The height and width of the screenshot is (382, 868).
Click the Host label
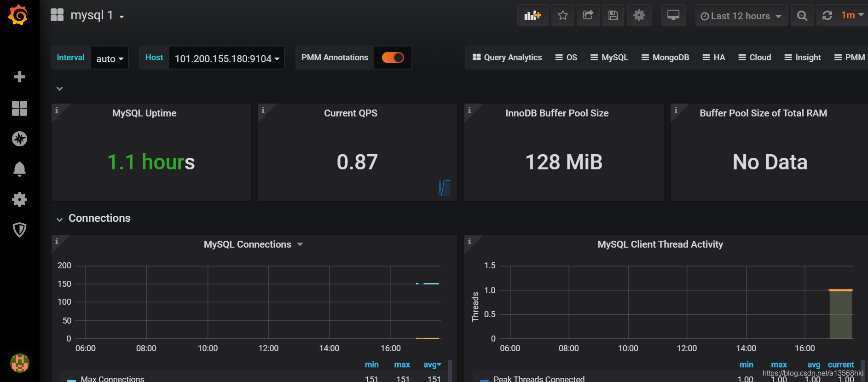click(x=154, y=58)
